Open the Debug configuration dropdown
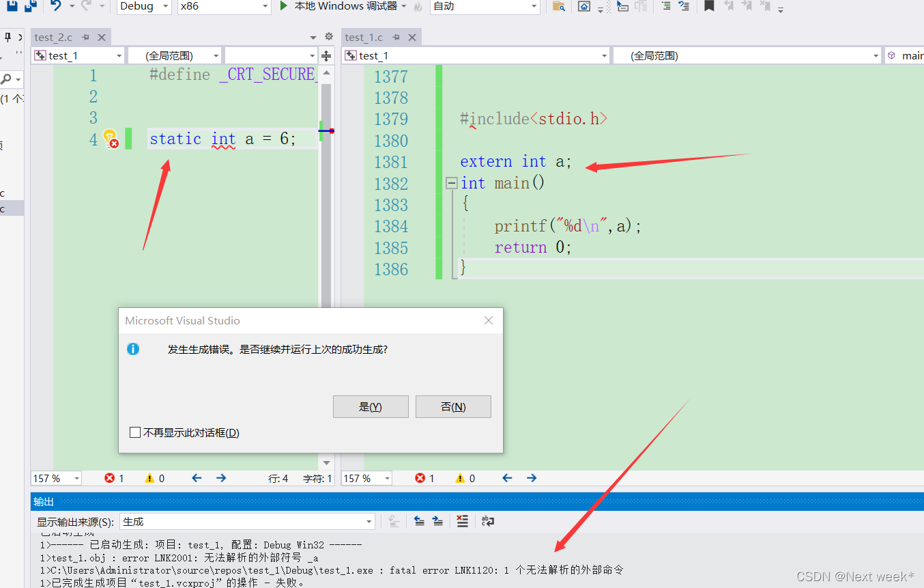The image size is (924, 588). point(144,6)
